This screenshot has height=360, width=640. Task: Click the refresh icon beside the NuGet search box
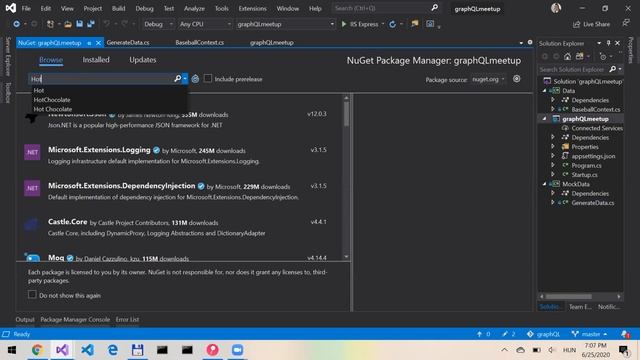tap(195, 79)
